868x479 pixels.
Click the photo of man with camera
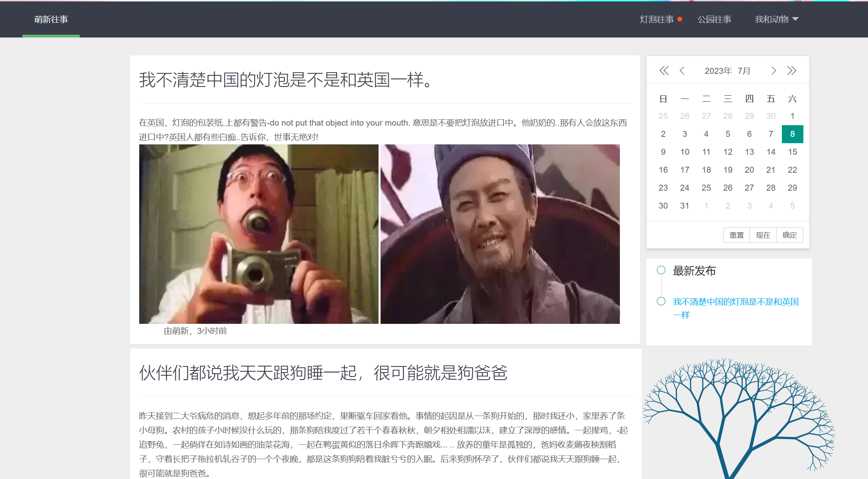pos(258,234)
